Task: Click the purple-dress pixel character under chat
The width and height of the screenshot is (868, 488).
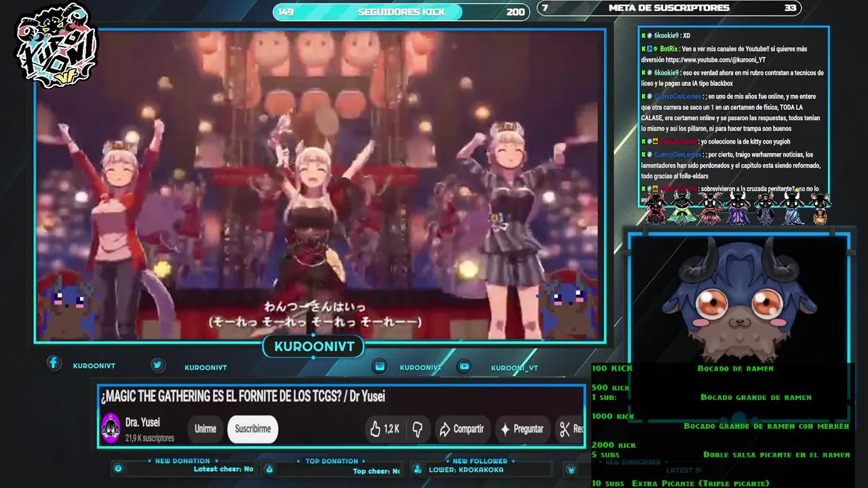Action: pyautogui.click(x=738, y=208)
